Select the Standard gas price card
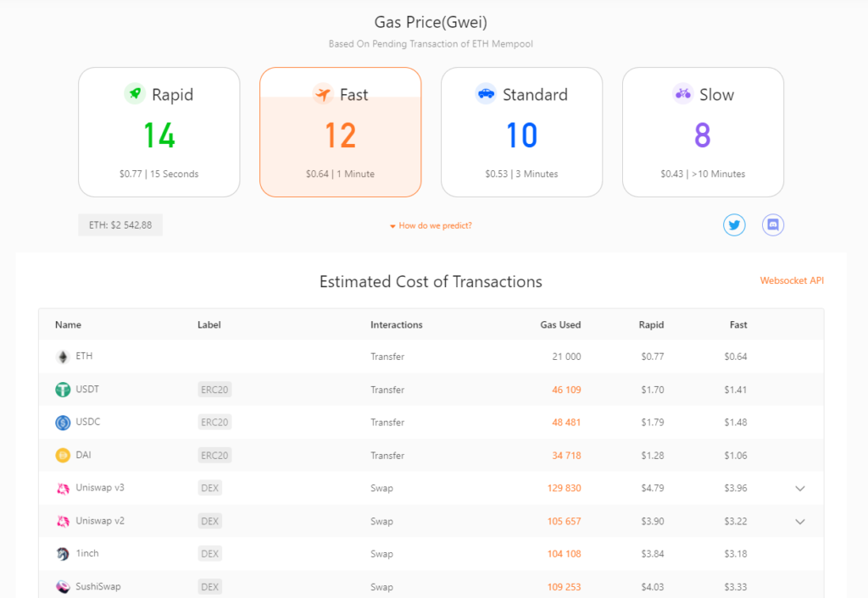This screenshot has height=598, width=868. 521,132
